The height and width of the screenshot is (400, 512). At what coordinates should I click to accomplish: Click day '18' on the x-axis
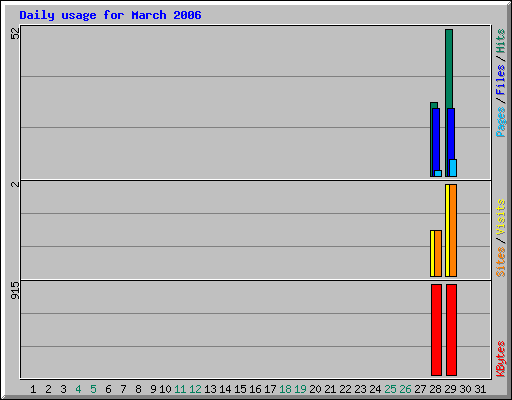click(x=285, y=389)
